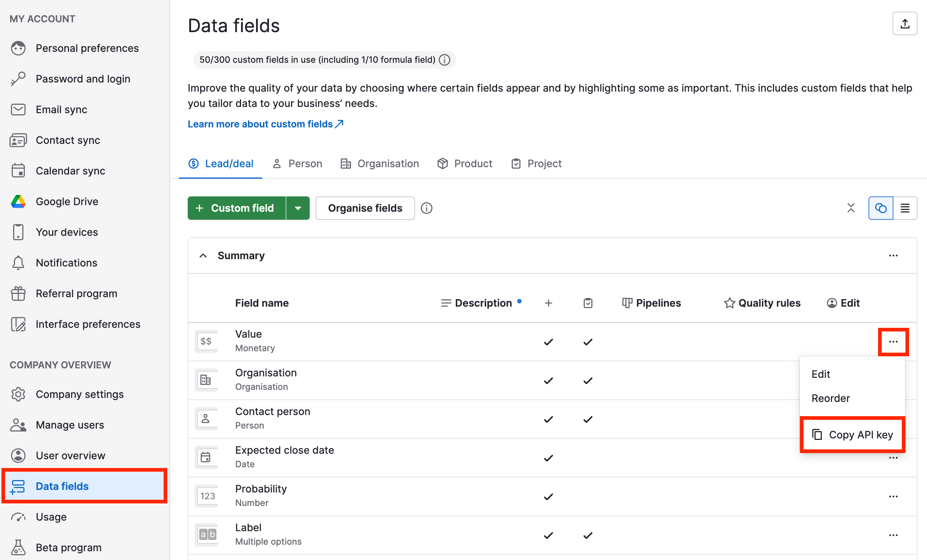Switch to Person tab

coord(297,164)
